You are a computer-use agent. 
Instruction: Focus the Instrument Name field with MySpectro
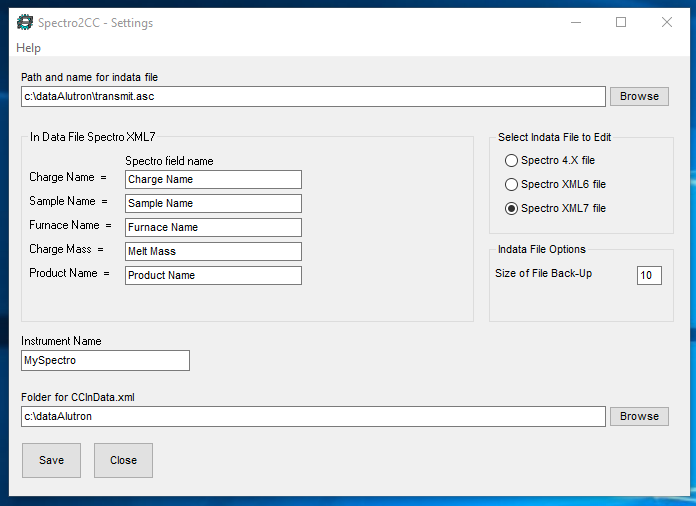click(x=105, y=360)
